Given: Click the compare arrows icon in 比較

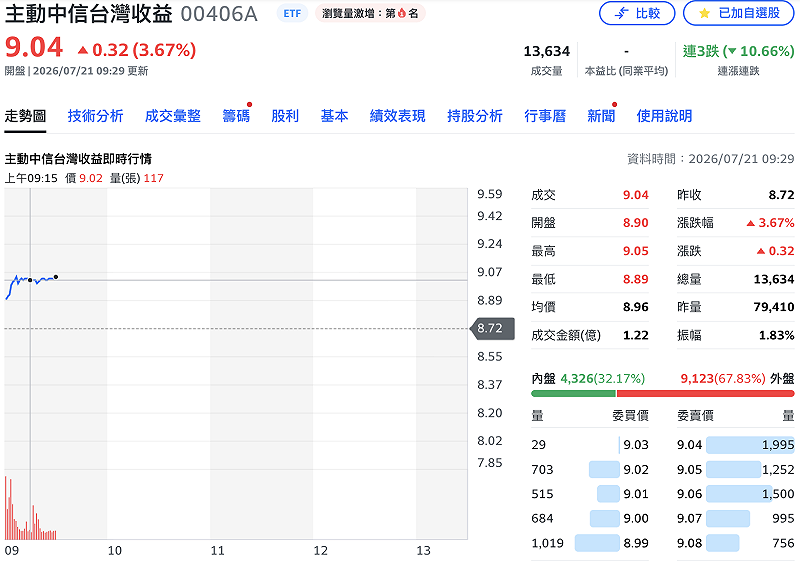Looking at the screenshot, I should coord(621,13).
